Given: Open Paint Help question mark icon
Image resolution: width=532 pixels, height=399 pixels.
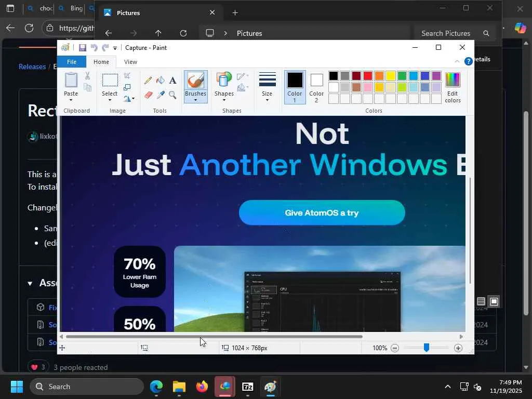Looking at the screenshot, I should click(x=468, y=61).
